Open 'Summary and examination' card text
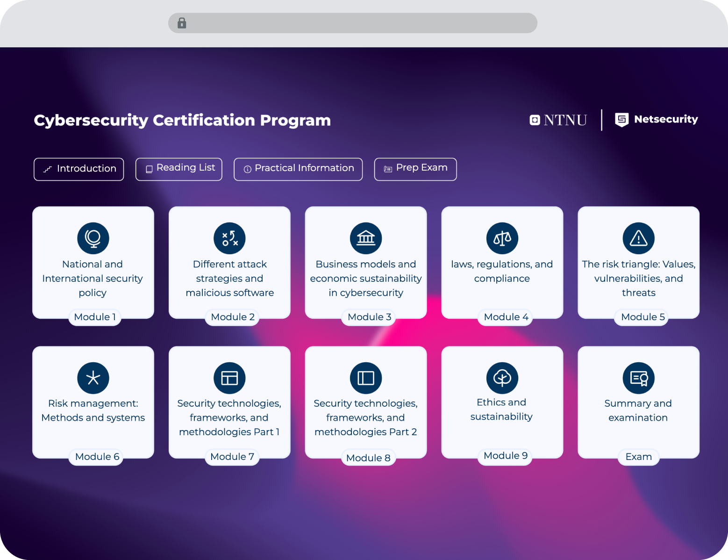 click(638, 410)
